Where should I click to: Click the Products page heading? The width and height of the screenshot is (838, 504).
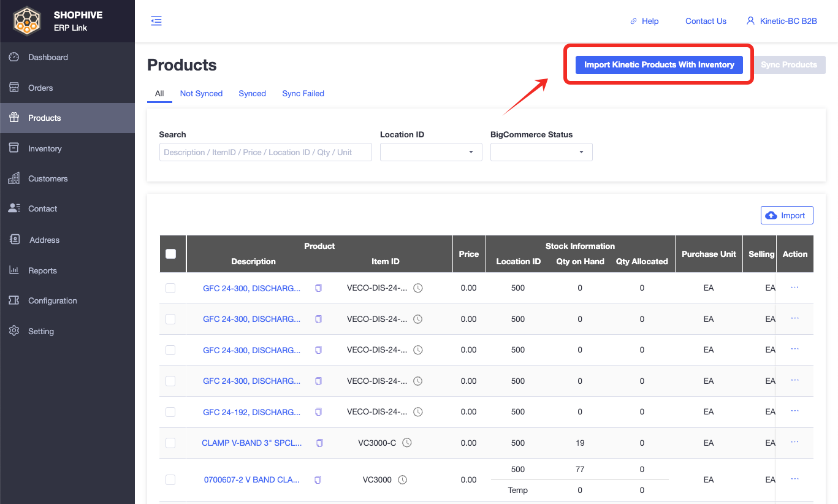coord(182,65)
